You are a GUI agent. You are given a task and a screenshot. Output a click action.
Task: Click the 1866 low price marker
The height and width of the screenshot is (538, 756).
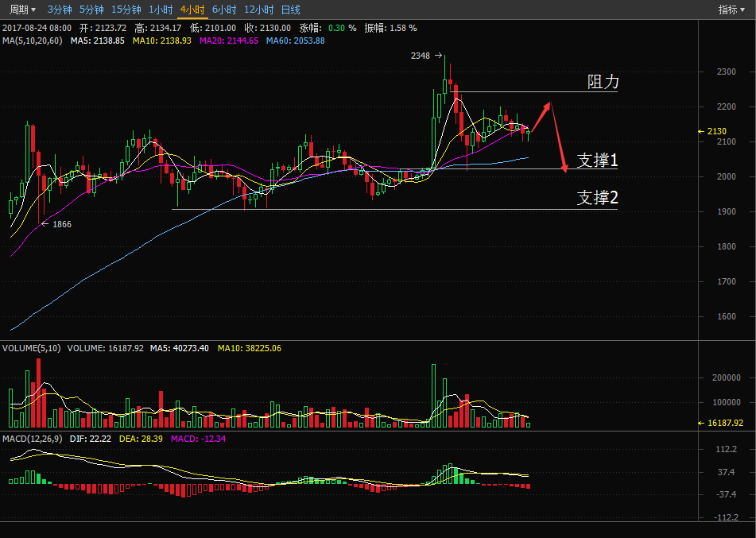[61, 224]
